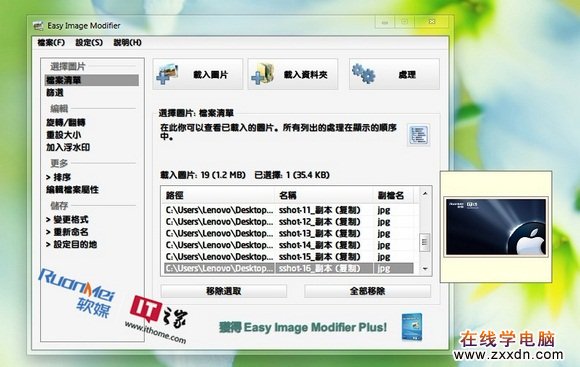This screenshot has height=367, width=580.
Task: Open the 檔案(F) menu
Action: tap(51, 43)
